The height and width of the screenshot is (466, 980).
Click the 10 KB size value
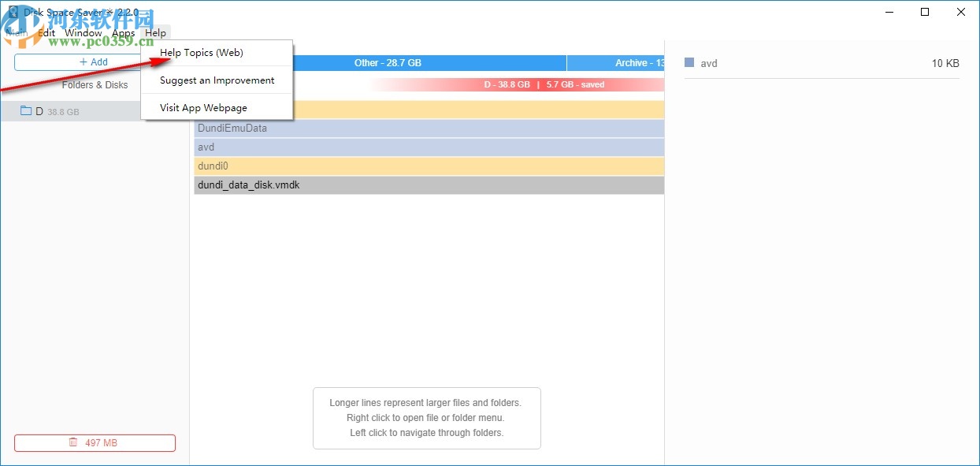point(945,63)
